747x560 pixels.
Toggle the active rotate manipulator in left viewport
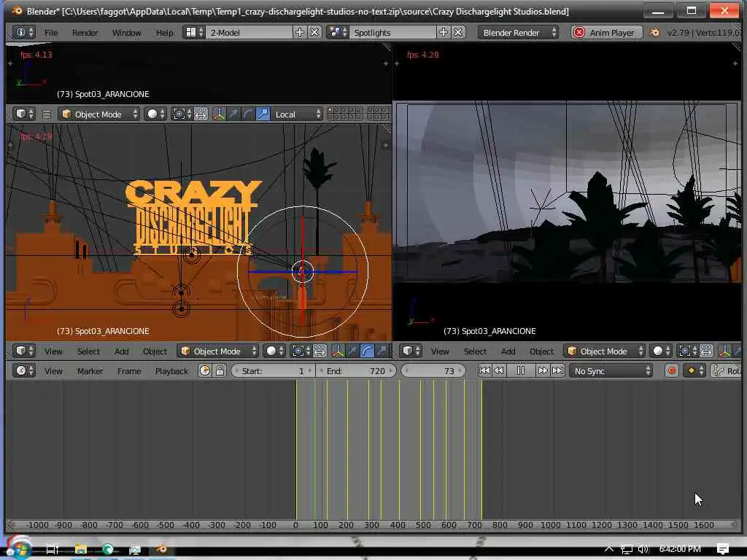(x=367, y=351)
